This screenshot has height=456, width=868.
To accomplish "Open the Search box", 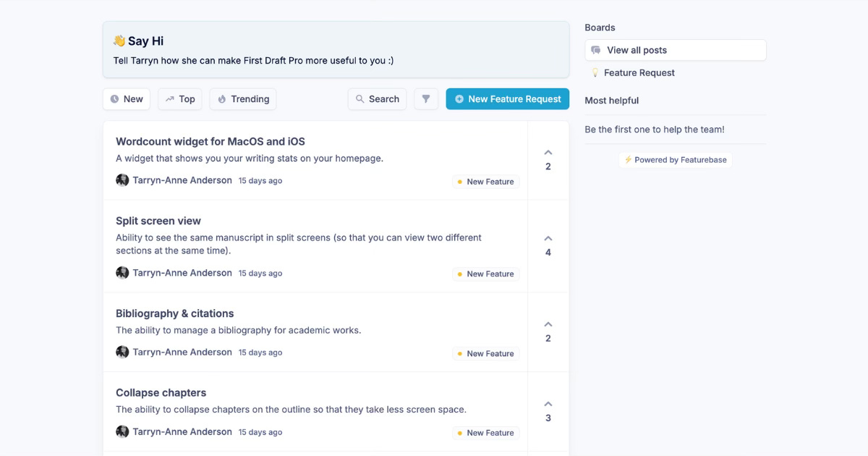I will [377, 99].
